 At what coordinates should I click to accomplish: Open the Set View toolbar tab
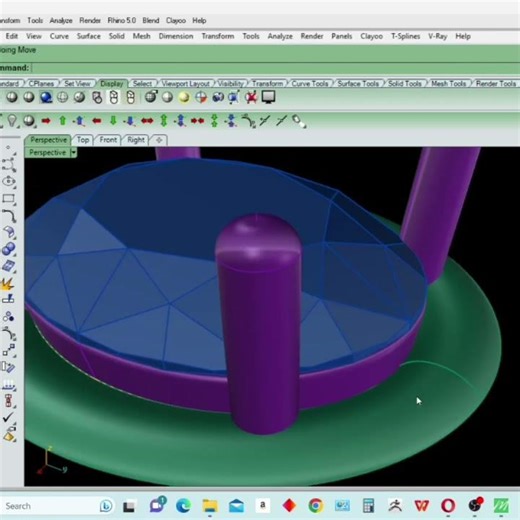(x=77, y=83)
